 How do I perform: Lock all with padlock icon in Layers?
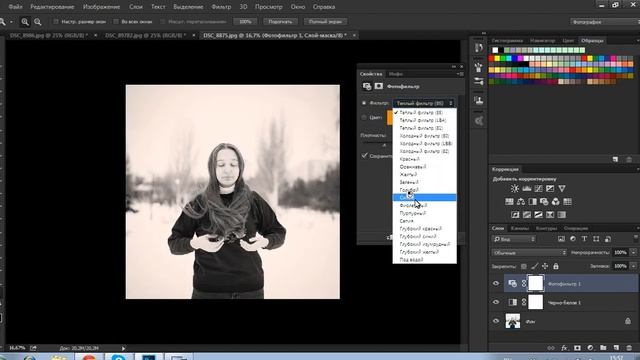pos(556,266)
